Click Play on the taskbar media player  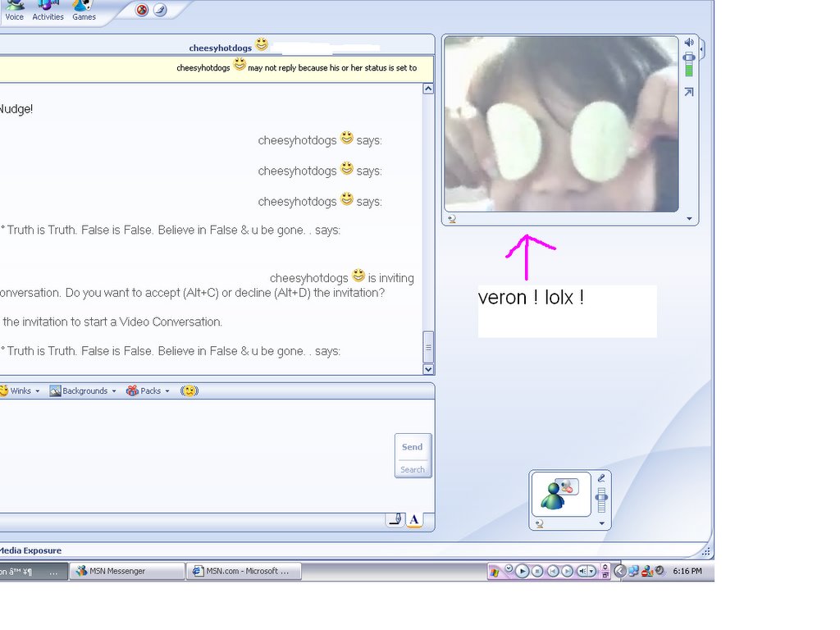(x=523, y=572)
